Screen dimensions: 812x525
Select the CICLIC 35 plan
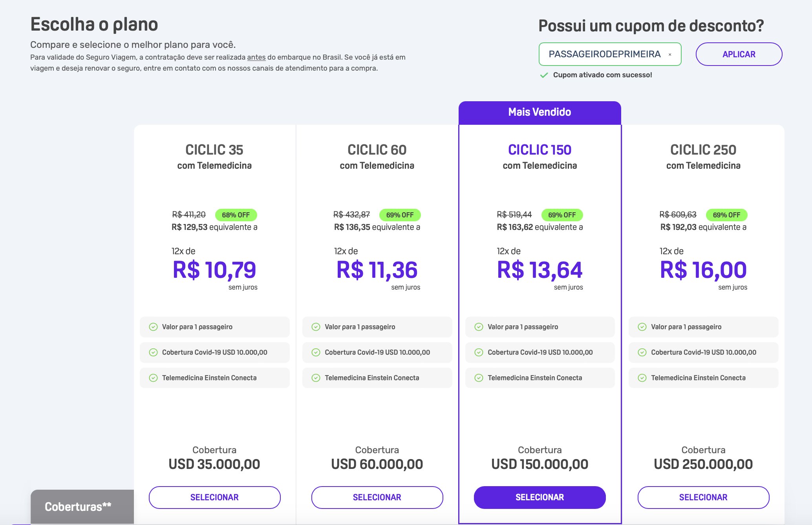coord(214,497)
